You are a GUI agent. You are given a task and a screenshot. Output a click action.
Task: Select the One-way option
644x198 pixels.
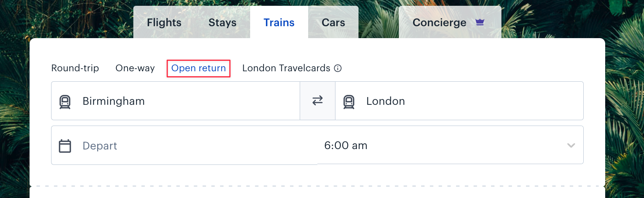point(135,68)
